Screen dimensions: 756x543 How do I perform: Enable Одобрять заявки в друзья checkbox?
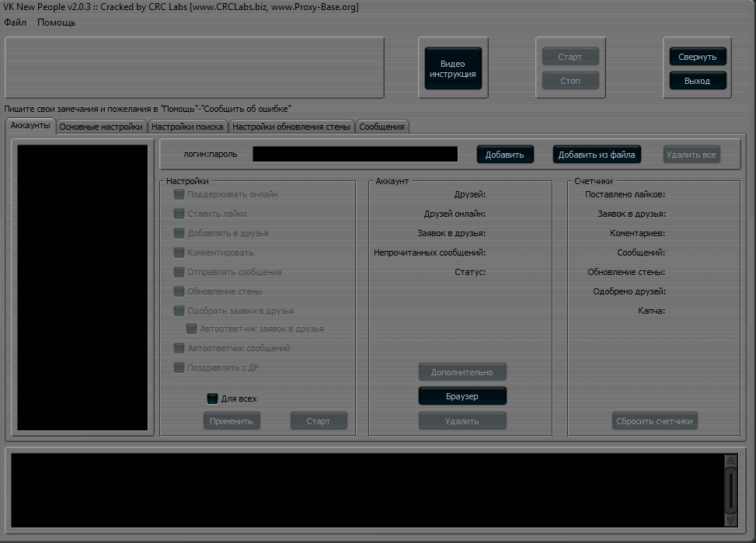[x=179, y=311]
